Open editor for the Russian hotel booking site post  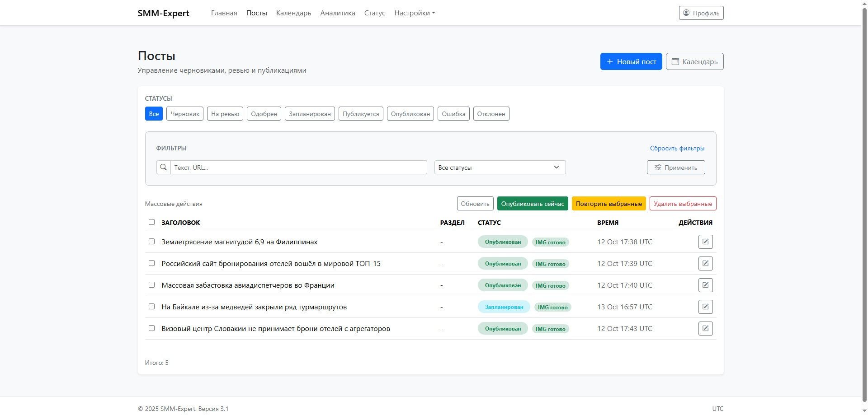[x=705, y=263]
